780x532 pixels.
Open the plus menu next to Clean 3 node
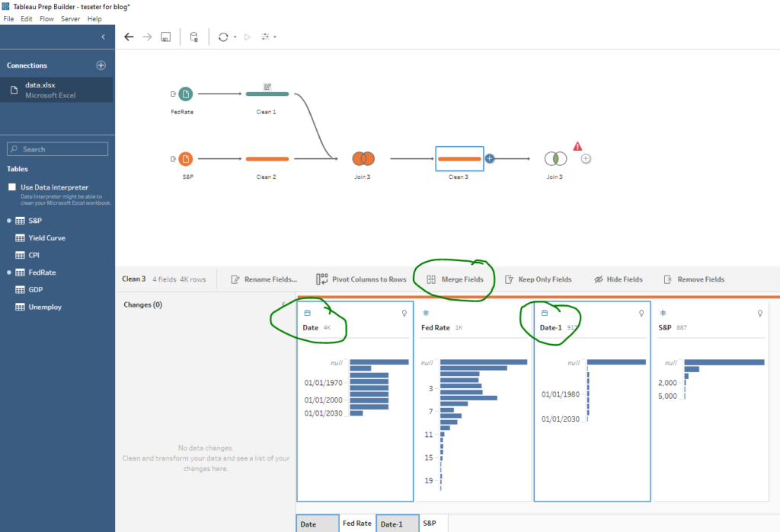(489, 158)
